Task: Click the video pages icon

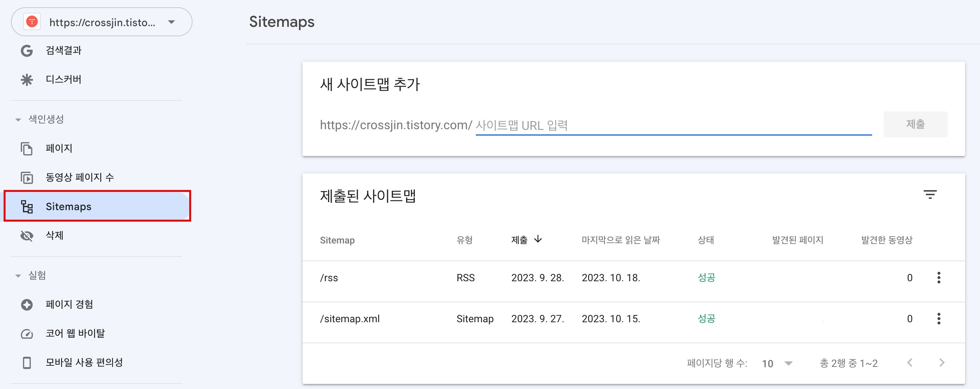Action: tap(27, 177)
